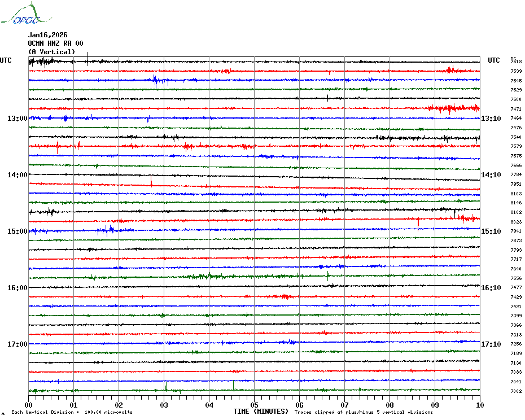Click the DC offset value 7529

pos(516,90)
